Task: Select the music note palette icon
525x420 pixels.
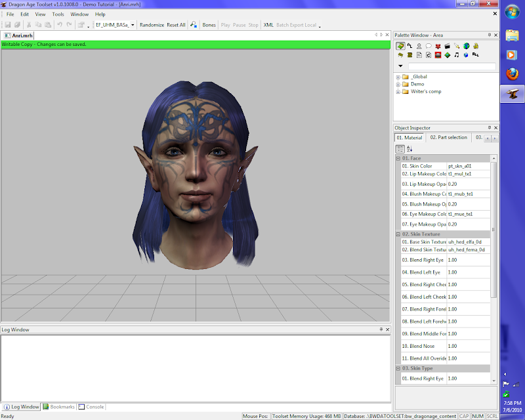Action: [457, 55]
